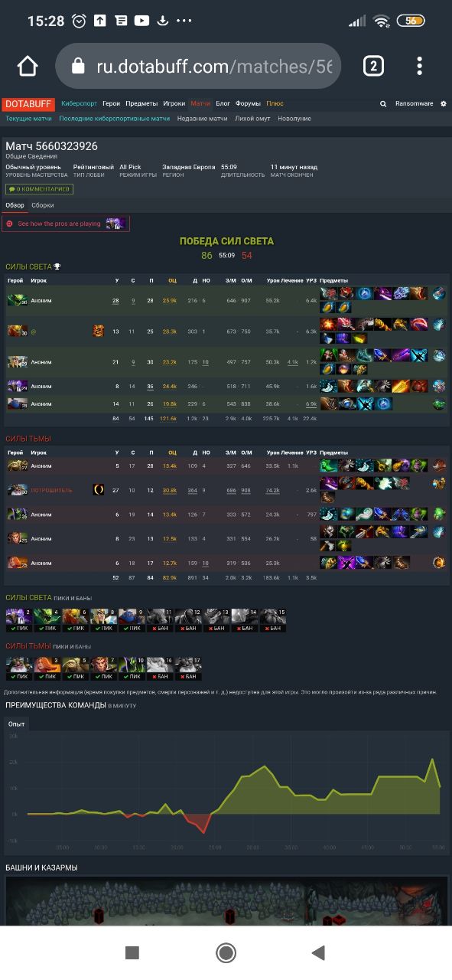This screenshot has width=452, height=980.
Task: Open the settings gear next to Ransomware
Action: 444,103
